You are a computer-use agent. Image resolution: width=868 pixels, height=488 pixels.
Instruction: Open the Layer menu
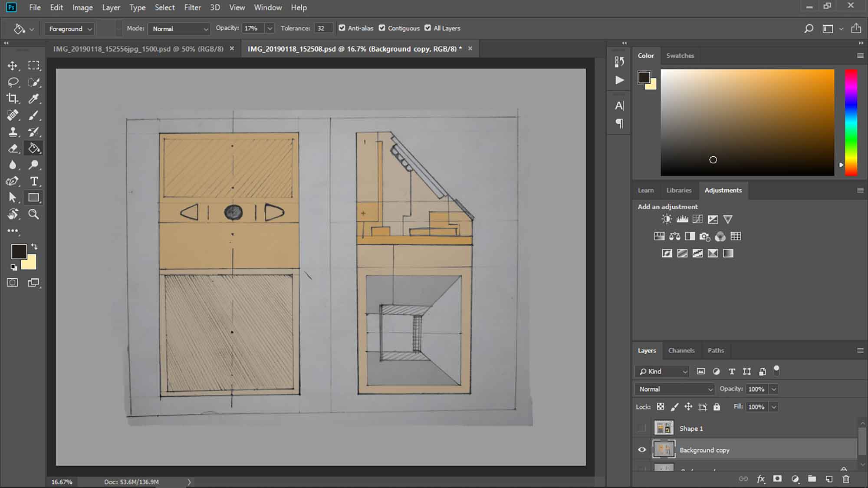click(111, 7)
